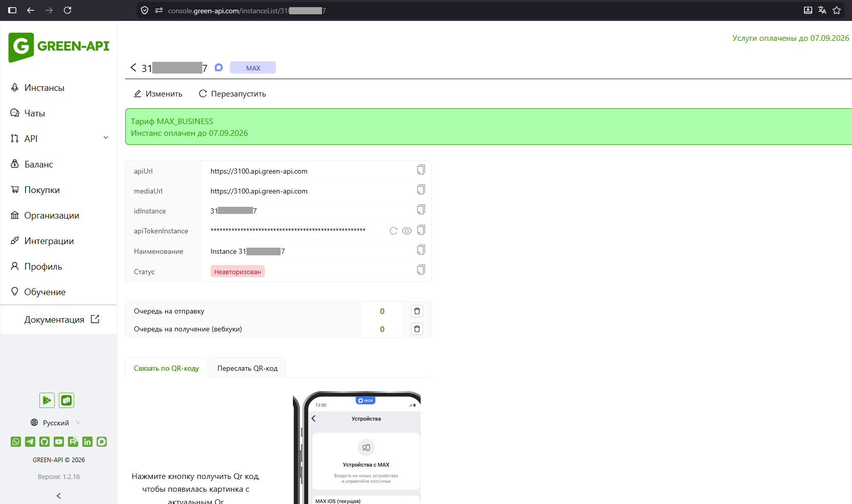This screenshot has height=504, width=852.
Task: Click the Тариф MAX_BUSINESS text
Action: (172, 122)
